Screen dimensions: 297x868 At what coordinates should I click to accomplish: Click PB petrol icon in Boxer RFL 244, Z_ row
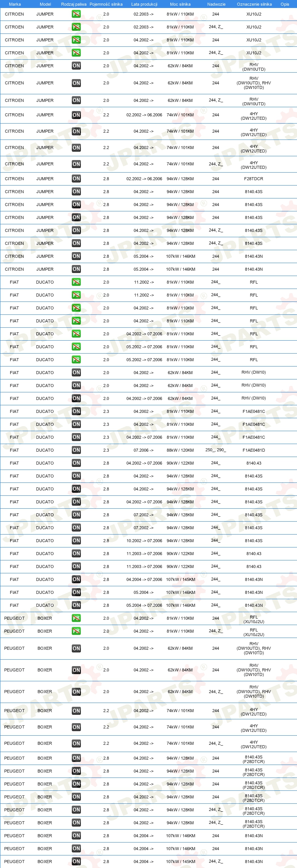pyautogui.click(x=76, y=631)
